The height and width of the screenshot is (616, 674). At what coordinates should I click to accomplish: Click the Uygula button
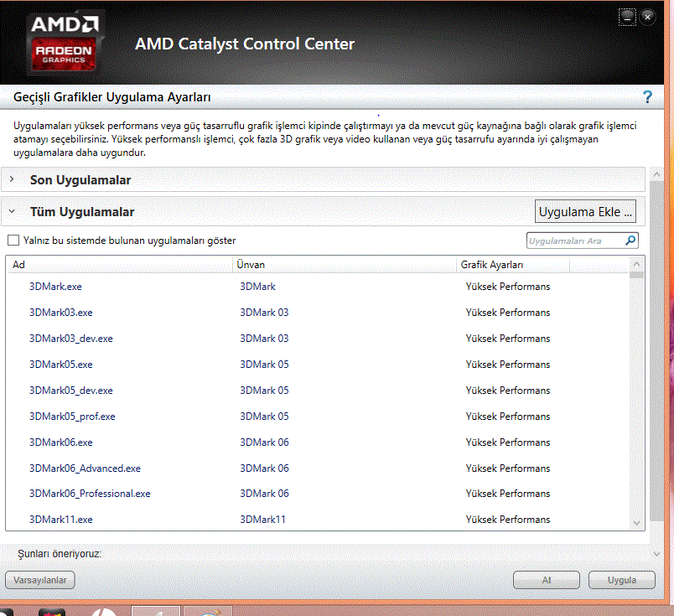(x=621, y=580)
